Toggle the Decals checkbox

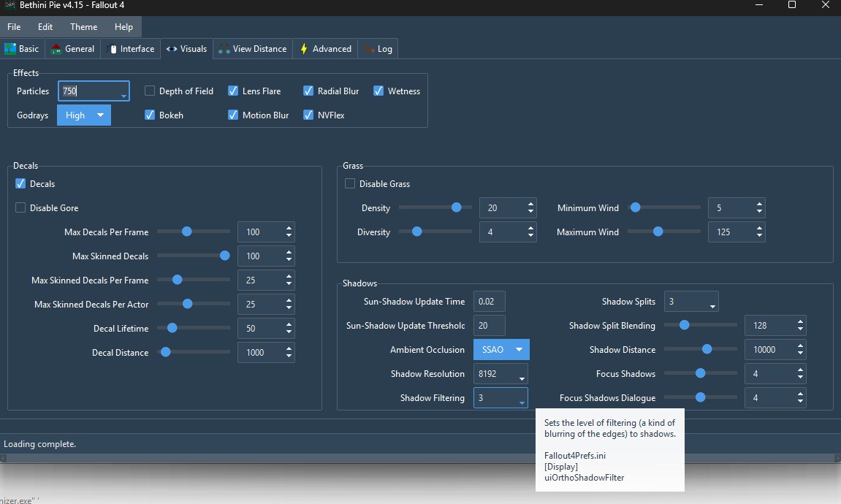pyautogui.click(x=20, y=184)
